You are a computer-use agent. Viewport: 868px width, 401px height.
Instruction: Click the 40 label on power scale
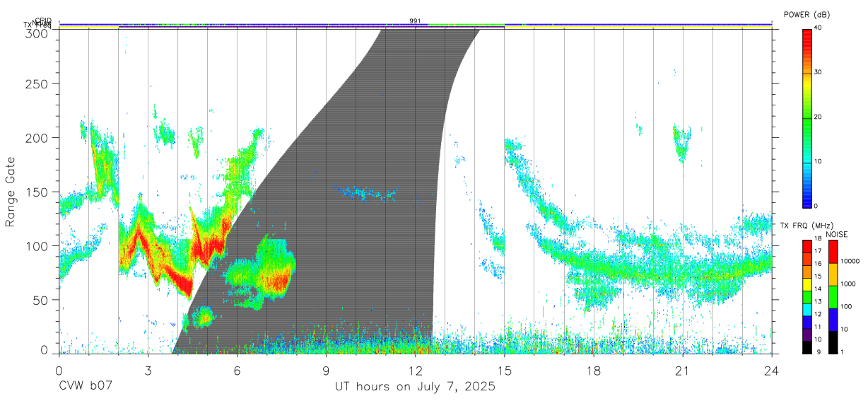coord(818,28)
